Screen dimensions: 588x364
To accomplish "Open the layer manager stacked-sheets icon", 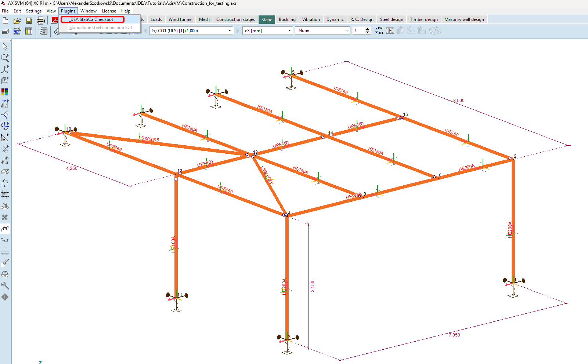I will tap(6, 31).
